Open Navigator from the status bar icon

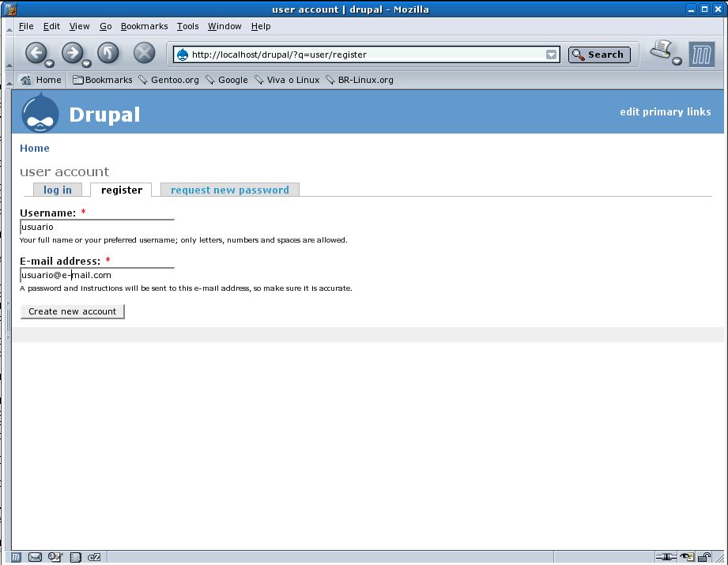tap(16, 557)
